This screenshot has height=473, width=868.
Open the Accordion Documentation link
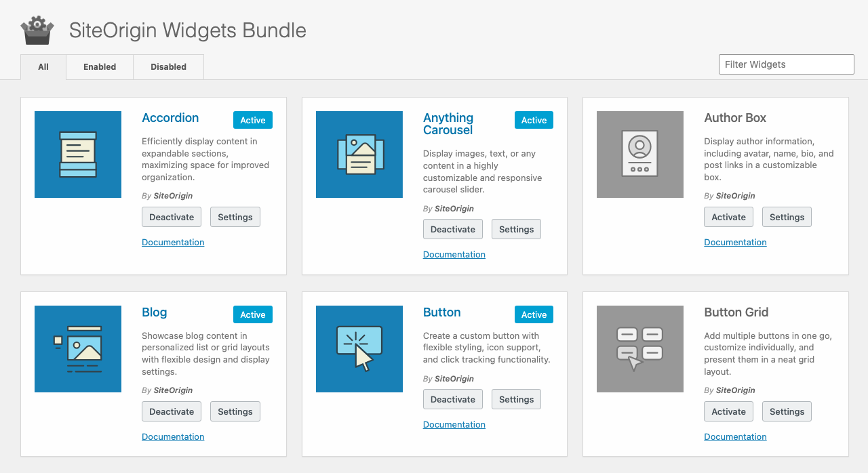[173, 242]
